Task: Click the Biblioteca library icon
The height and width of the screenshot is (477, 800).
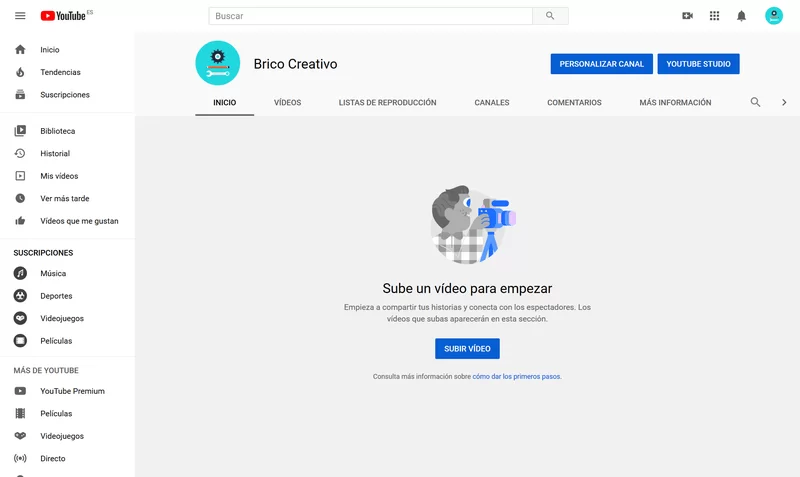Action: click(20, 131)
